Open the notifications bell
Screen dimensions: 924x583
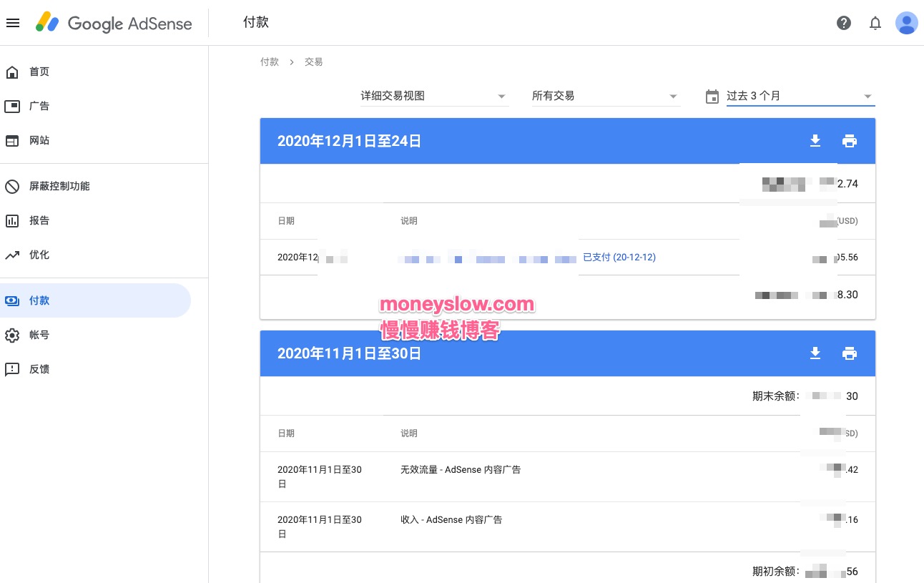(875, 23)
